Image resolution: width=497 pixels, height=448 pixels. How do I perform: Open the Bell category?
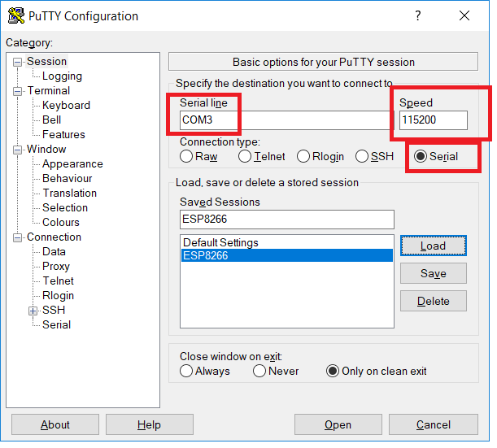pos(52,120)
